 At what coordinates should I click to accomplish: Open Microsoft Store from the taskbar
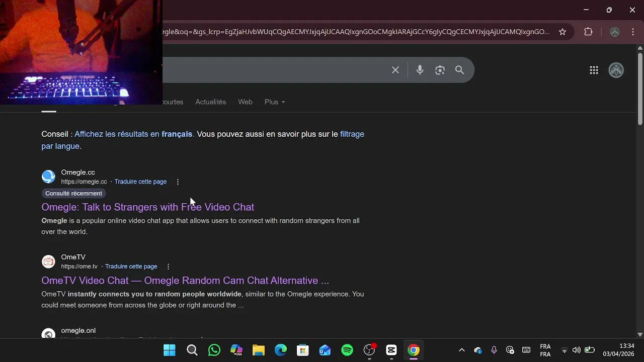point(302,350)
